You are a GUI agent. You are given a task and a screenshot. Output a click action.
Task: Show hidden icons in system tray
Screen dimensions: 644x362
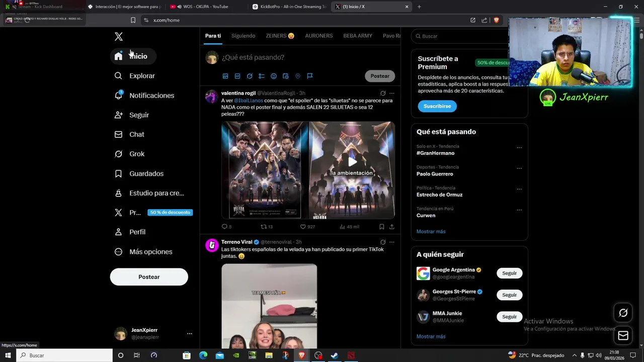[x=574, y=355]
